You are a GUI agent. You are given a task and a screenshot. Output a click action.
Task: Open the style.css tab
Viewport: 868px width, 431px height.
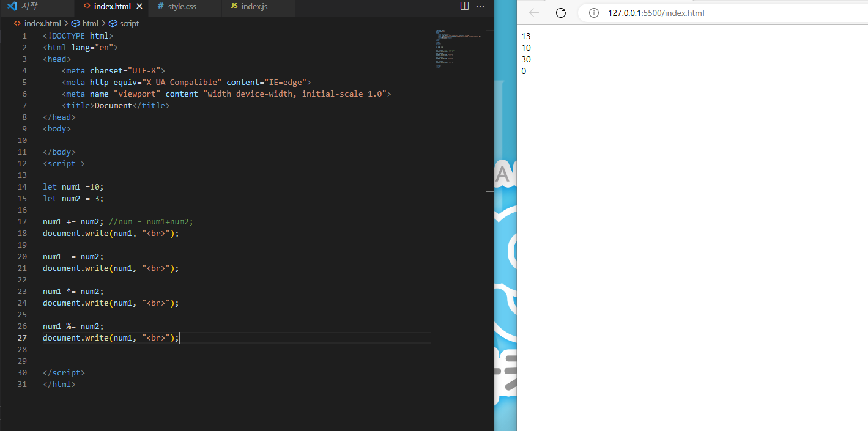tap(182, 6)
